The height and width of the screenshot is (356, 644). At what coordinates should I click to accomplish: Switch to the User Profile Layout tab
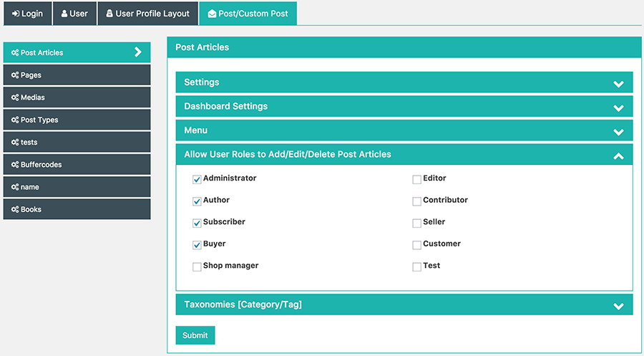(x=148, y=13)
